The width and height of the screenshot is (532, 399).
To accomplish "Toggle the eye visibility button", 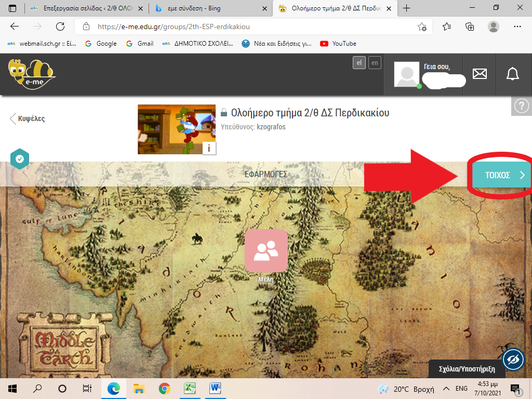I will click(513, 360).
